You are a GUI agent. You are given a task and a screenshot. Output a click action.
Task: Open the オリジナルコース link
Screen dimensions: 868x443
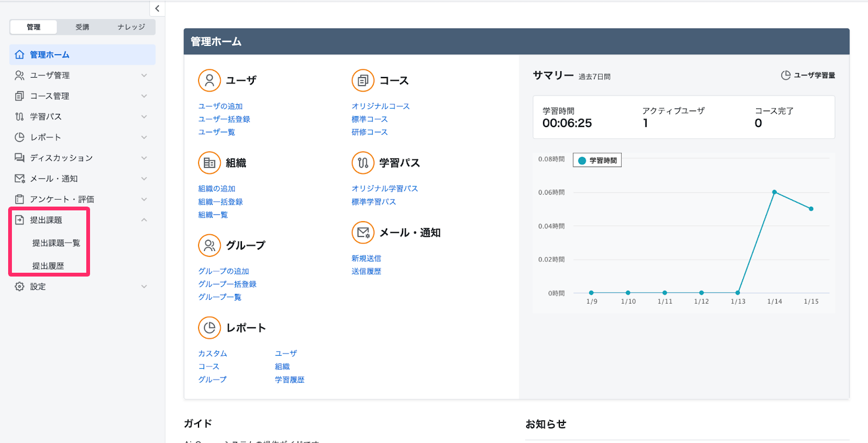pyautogui.click(x=381, y=106)
